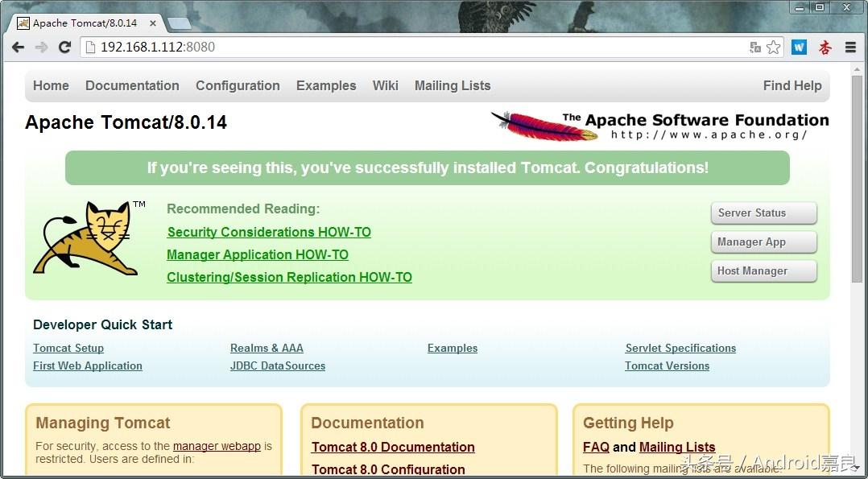868x479 pixels.
Task: Click the Apache Tomcat/8.0.14 heading
Action: (126, 122)
